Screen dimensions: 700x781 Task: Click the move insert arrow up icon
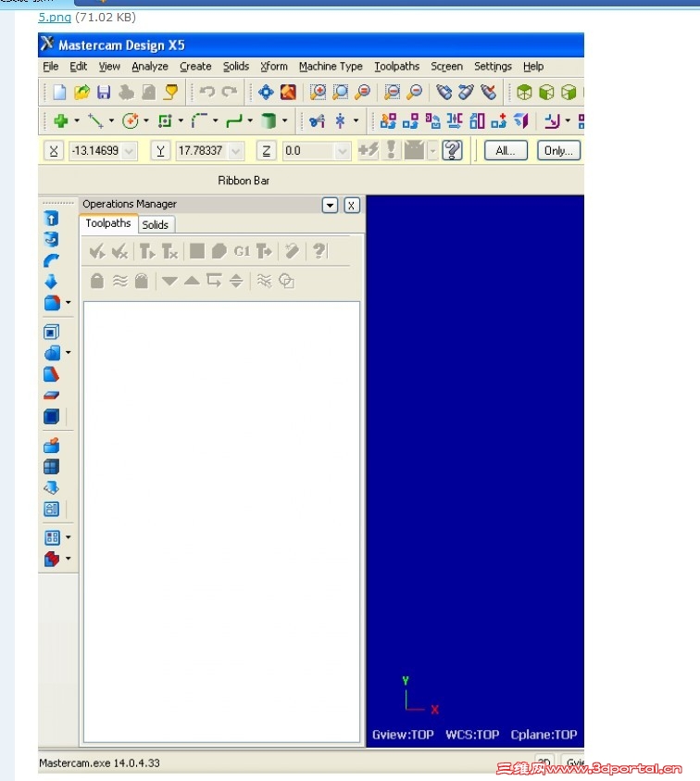[192, 281]
